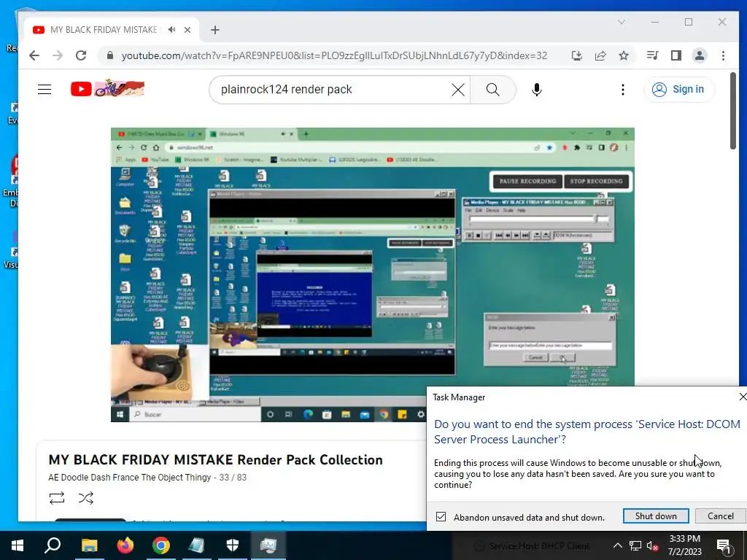Switch to Chrome on the taskbar
The image size is (747, 560).
(161, 545)
